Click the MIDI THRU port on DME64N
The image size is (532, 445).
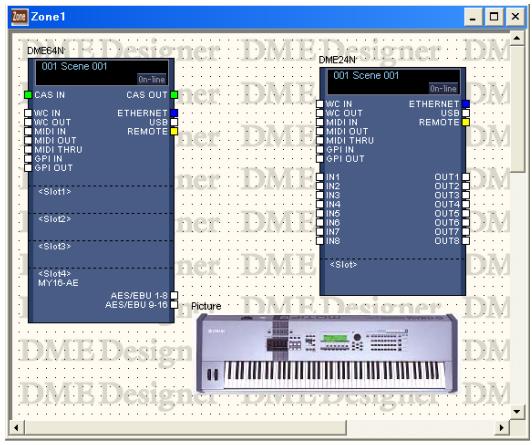point(28,150)
